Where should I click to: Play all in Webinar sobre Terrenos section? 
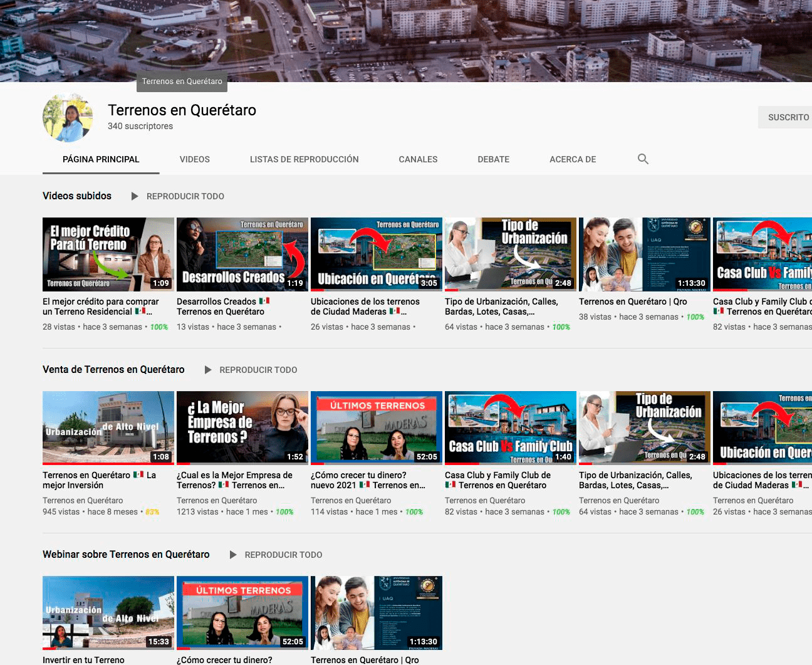(276, 555)
